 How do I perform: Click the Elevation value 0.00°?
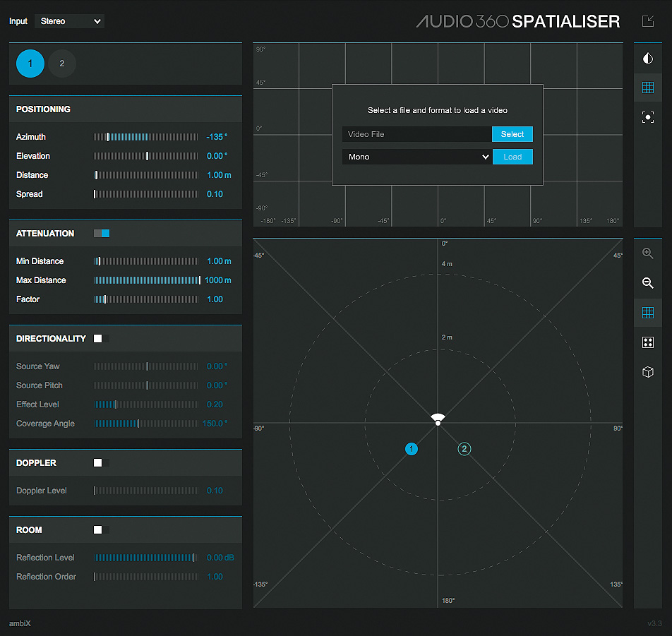click(217, 156)
